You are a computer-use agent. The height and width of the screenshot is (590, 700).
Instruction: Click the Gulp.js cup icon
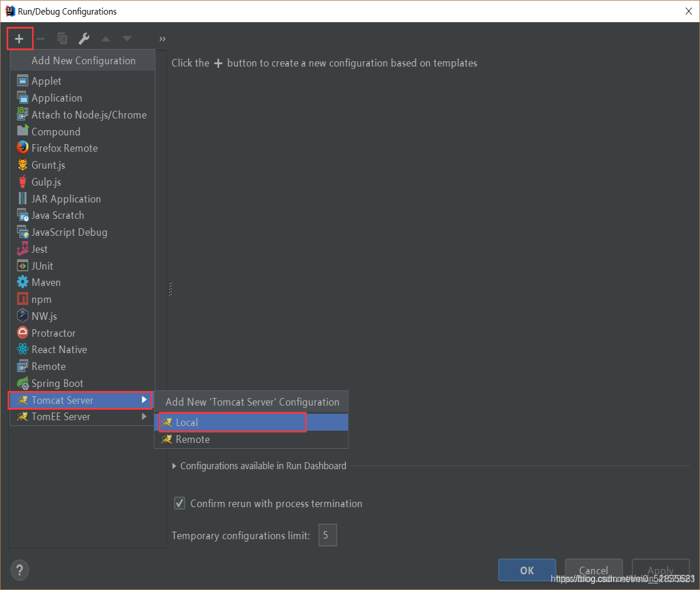(23, 181)
